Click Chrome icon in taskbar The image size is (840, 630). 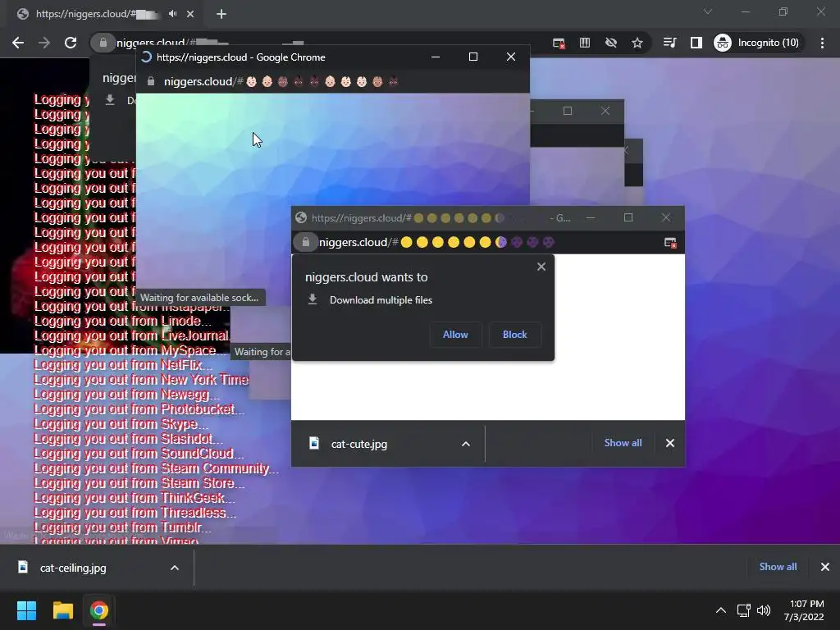click(99, 610)
